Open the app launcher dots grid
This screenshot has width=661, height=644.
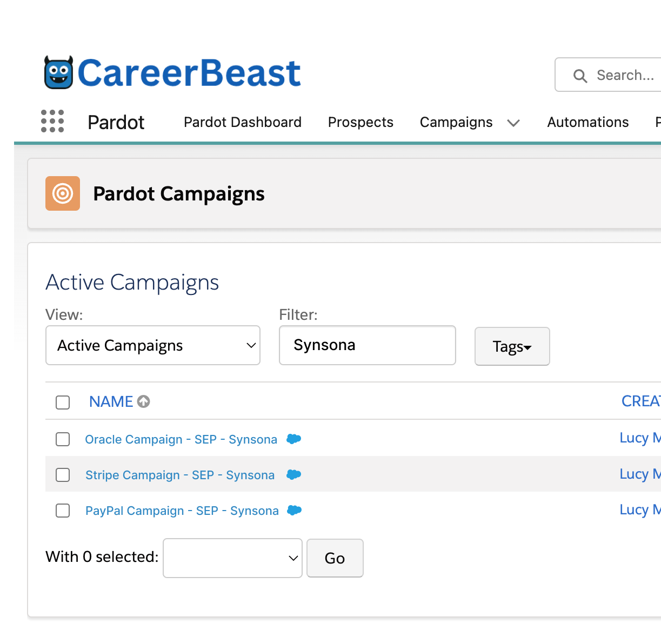tap(52, 121)
